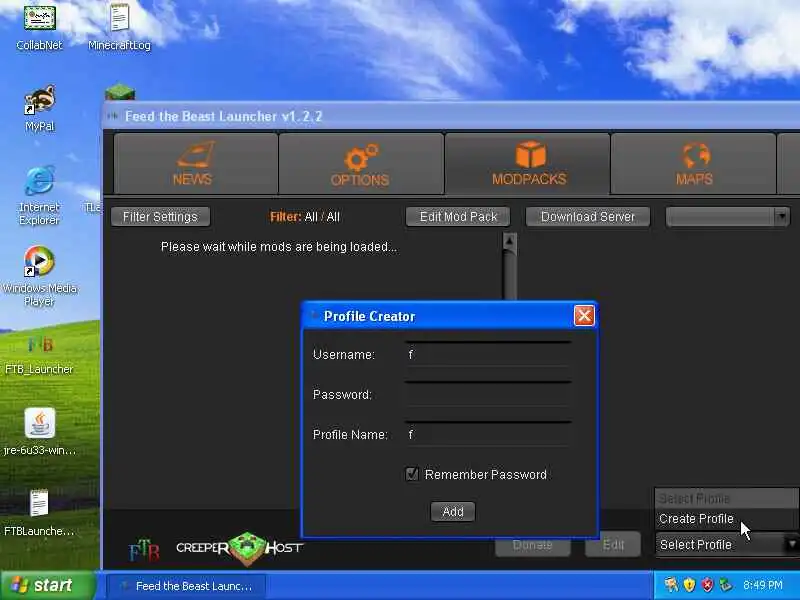The height and width of the screenshot is (600, 800).
Task: Launch MyPal browser shortcut
Action: click(39, 109)
